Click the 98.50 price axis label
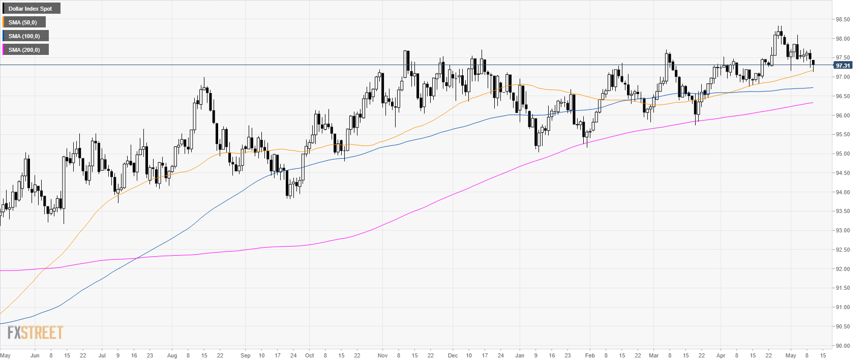Viewport: 868px width, 362px height. 843,19
